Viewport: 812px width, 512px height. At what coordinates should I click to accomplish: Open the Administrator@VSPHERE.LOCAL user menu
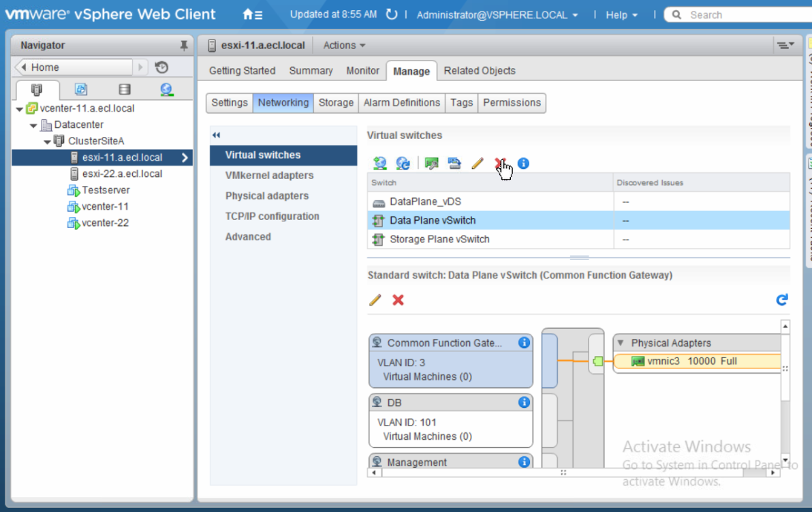coord(497,15)
